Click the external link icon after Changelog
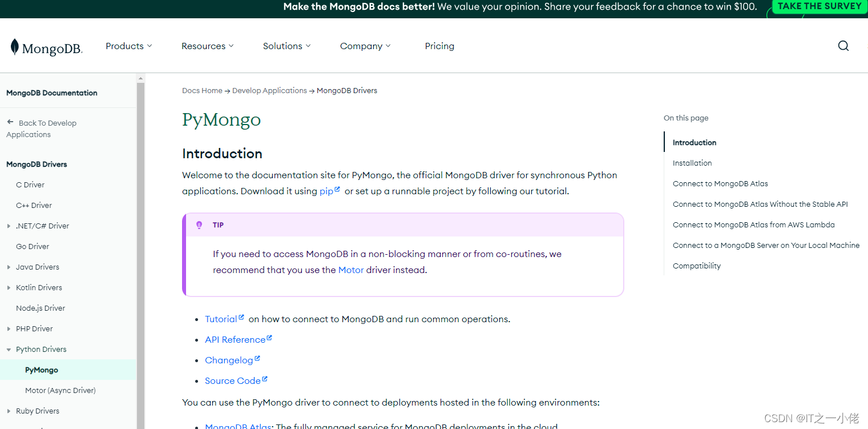 (x=257, y=358)
